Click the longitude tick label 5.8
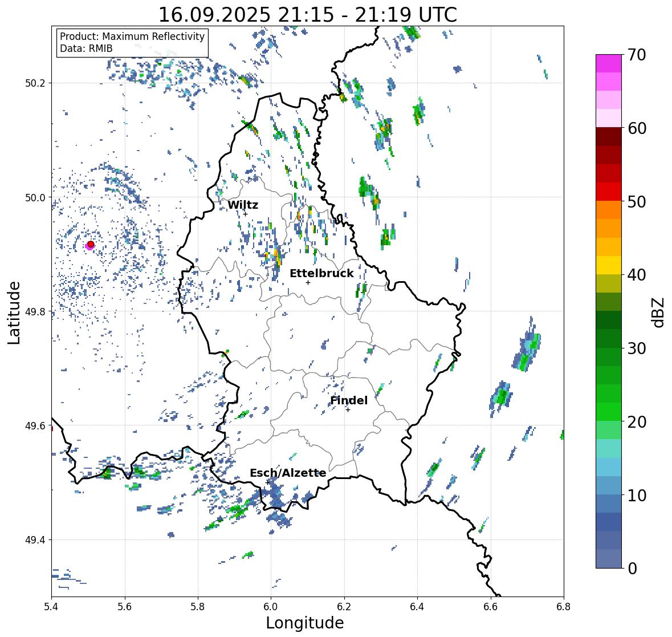Viewport: 672px width, 637px height. 198,606
